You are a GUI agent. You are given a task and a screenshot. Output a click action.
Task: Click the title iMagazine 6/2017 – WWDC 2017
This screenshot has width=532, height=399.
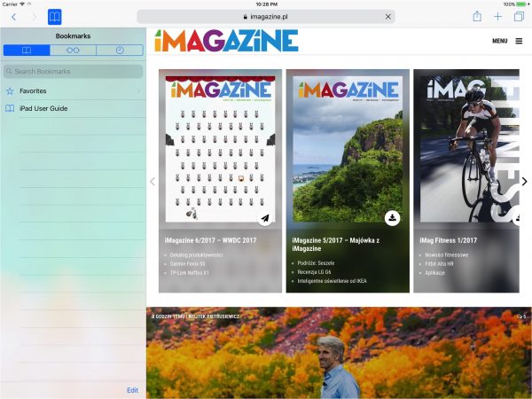tap(210, 240)
